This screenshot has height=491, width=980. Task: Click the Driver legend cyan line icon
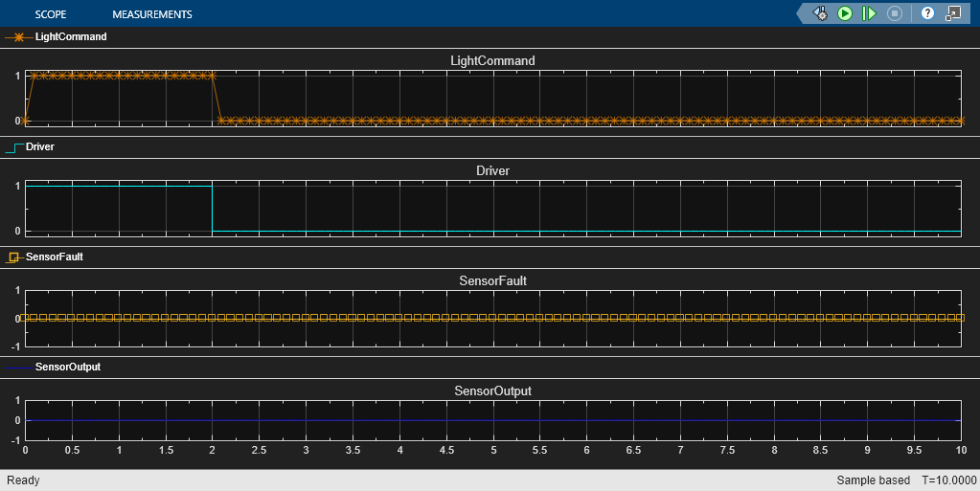coord(14,147)
